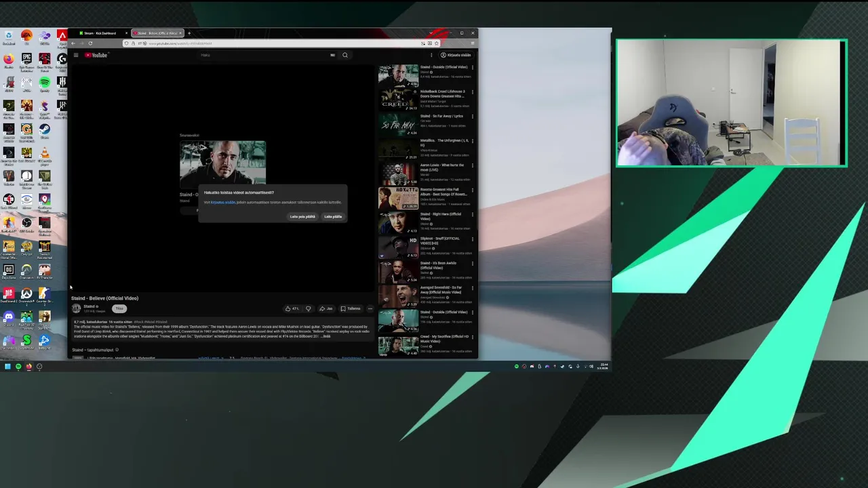
Task: Reload the page in the browser
Action: [x=90, y=43]
